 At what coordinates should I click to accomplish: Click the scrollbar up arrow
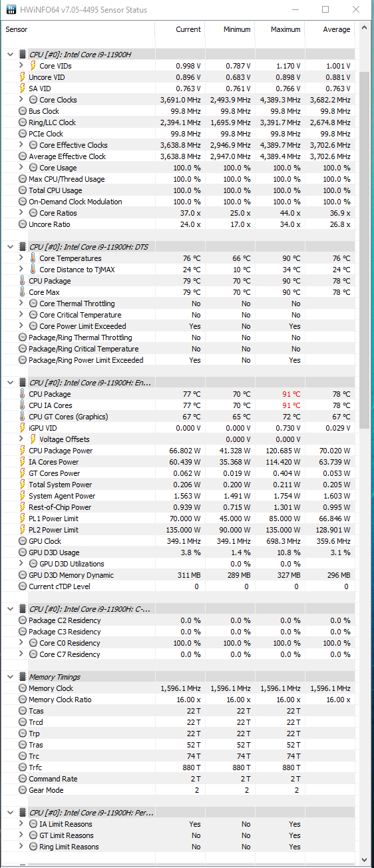click(364, 27)
